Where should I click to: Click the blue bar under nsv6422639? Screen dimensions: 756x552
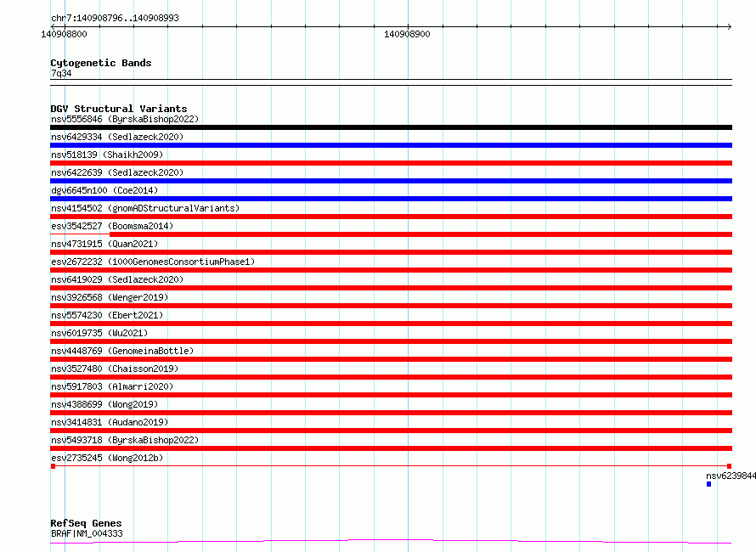(x=391, y=181)
